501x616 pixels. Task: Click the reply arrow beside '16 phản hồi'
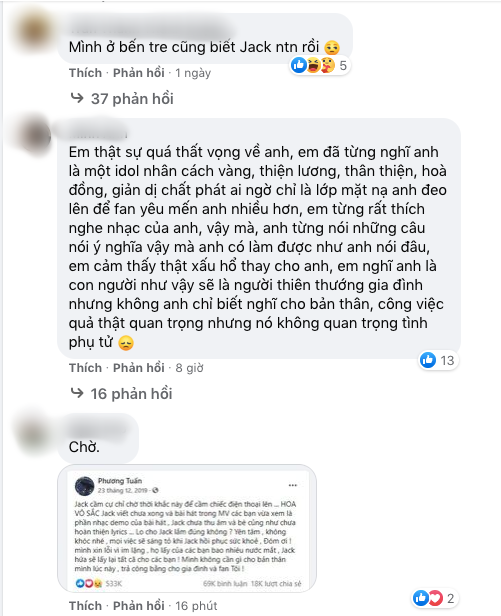77,393
